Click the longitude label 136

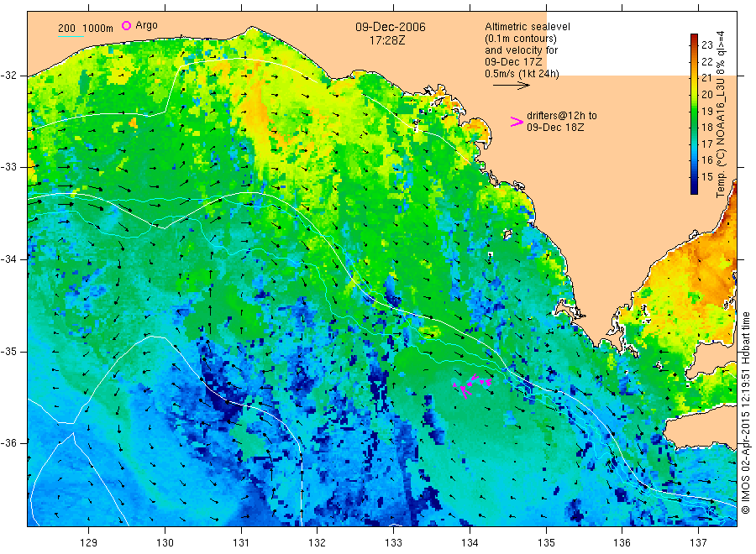(622, 543)
